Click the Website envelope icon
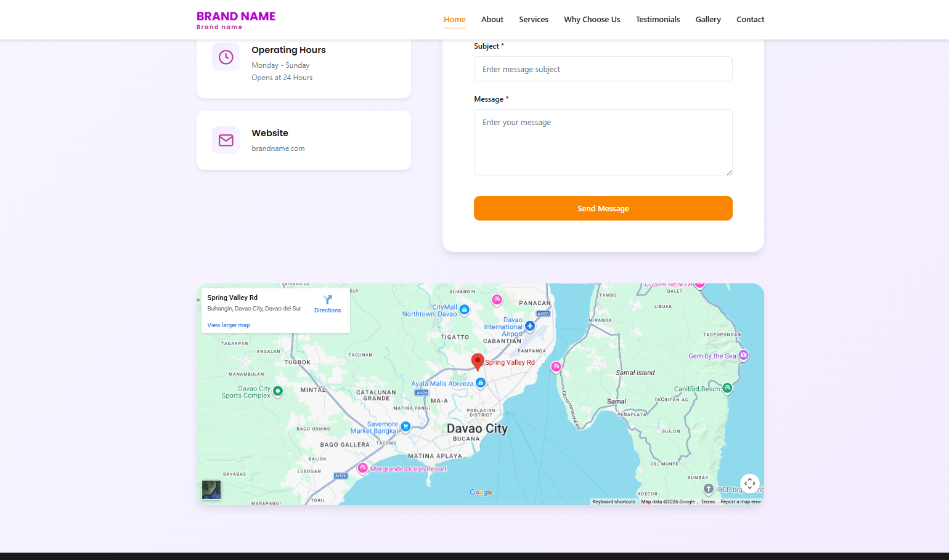949x560 pixels. (x=226, y=140)
